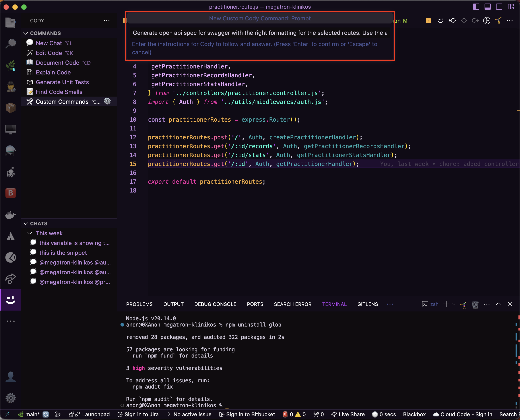
Task: Click Blackbox in status bar
Action: point(414,414)
